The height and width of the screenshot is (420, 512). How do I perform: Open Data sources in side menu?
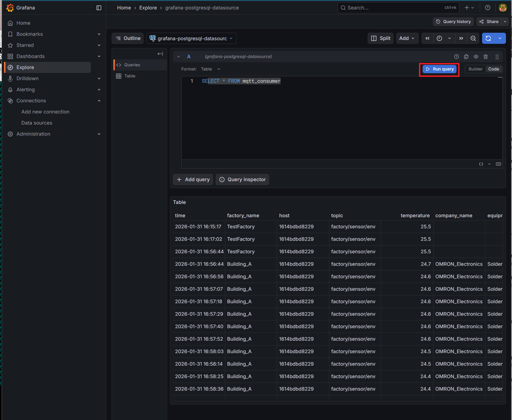pyautogui.click(x=37, y=123)
